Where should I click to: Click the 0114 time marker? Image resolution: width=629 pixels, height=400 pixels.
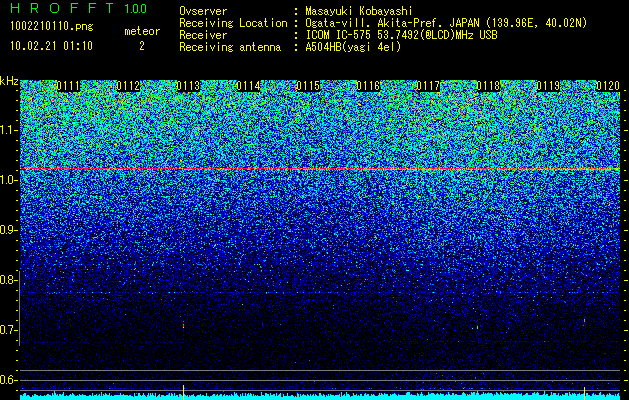point(248,86)
